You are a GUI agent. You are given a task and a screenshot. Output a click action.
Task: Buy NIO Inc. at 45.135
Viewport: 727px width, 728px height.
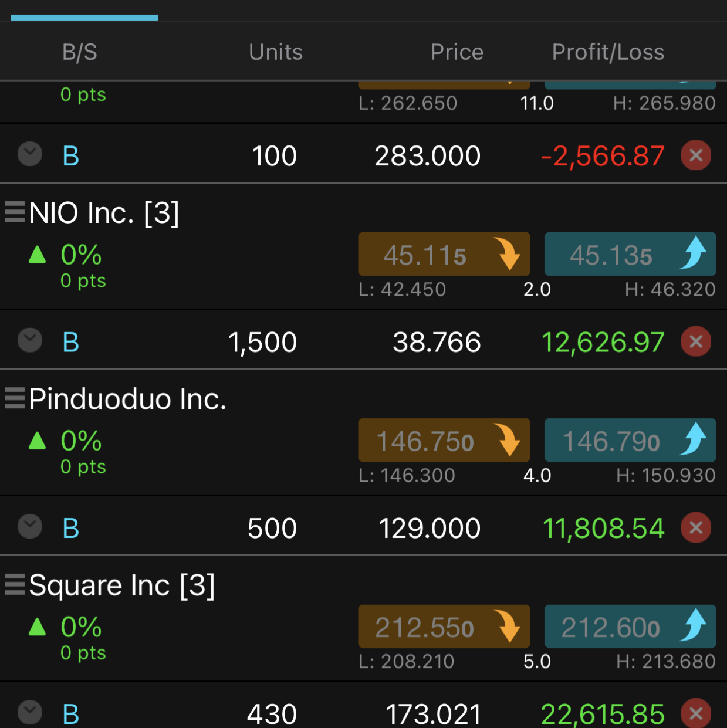(x=630, y=255)
